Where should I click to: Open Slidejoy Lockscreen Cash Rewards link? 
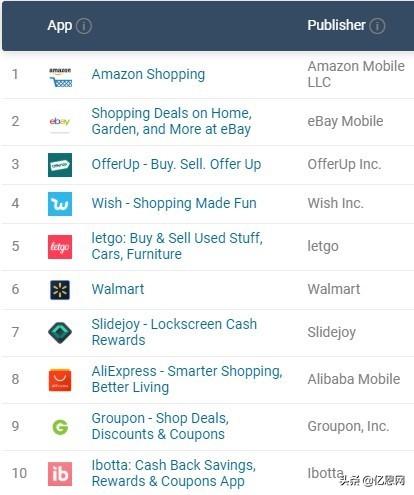click(174, 332)
